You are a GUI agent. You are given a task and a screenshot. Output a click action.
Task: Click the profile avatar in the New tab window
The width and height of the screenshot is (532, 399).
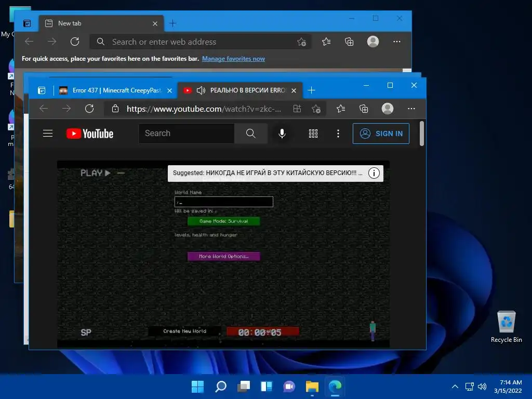point(373,42)
